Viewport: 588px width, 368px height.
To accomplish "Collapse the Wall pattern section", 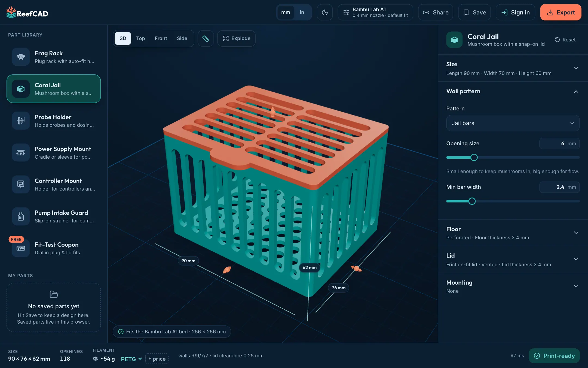I will point(513,91).
